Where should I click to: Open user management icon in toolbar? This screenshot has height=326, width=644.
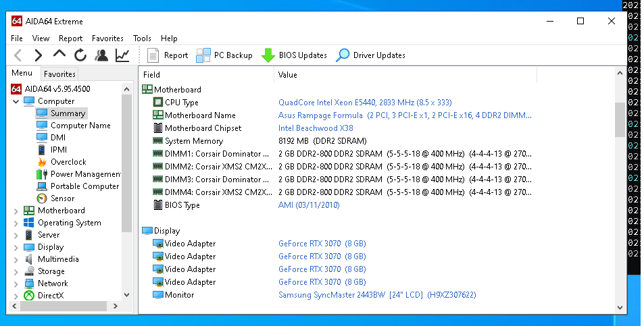[x=101, y=55]
